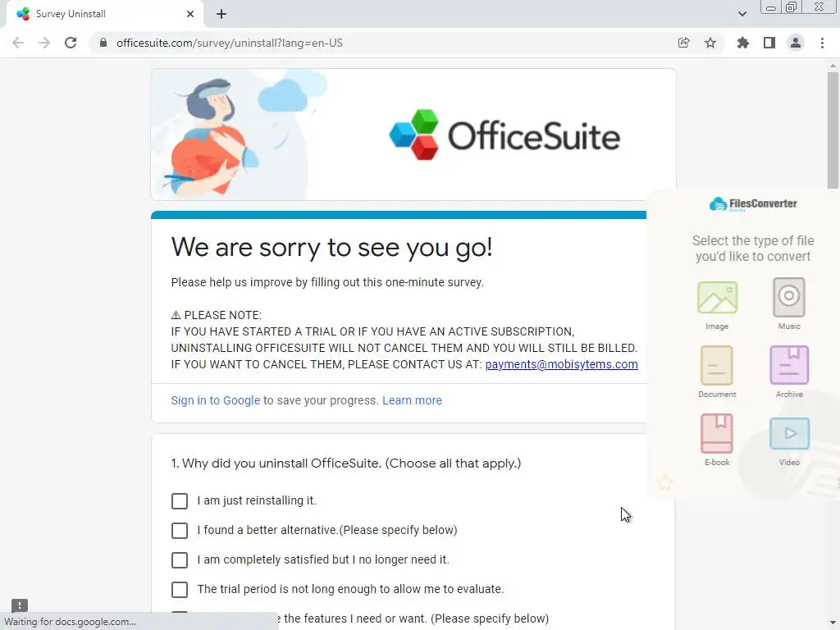Choose the Music file type icon
840x630 pixels.
pyautogui.click(x=788, y=297)
